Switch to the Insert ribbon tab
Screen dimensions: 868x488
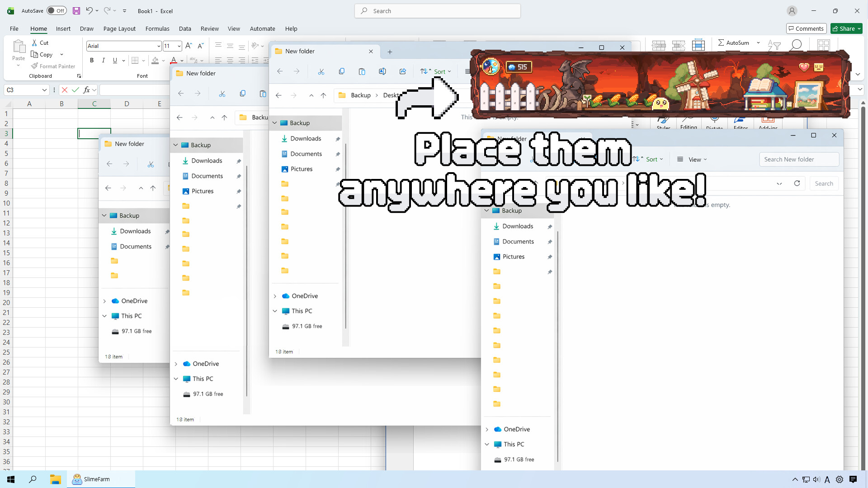[63, 28]
